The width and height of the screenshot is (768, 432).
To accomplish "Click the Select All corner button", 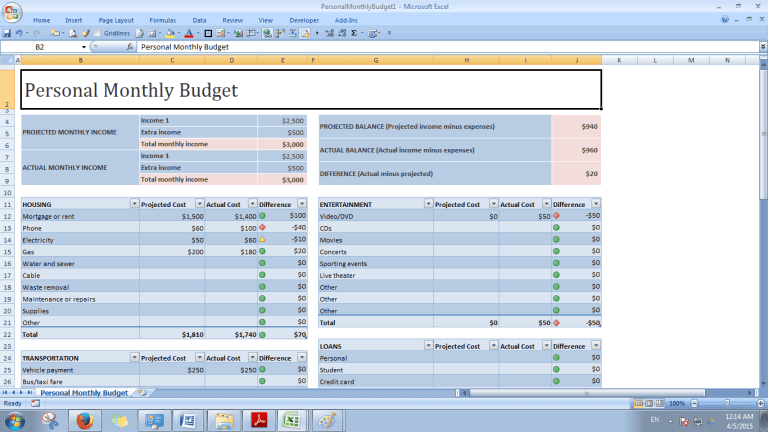I will coord(7,60).
